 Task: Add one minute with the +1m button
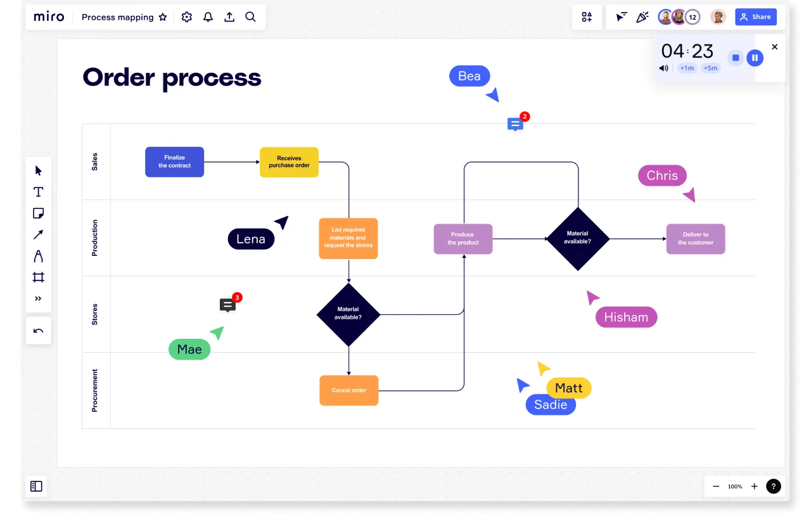click(687, 68)
